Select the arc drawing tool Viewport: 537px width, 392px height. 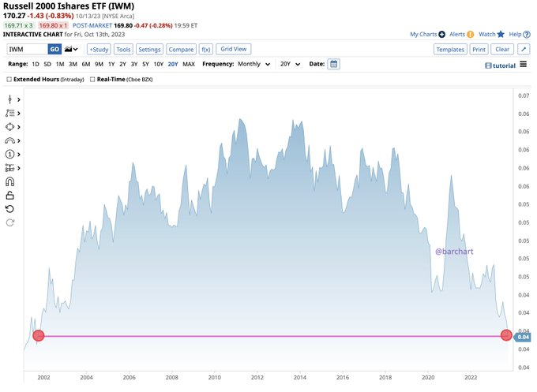coord(10,140)
